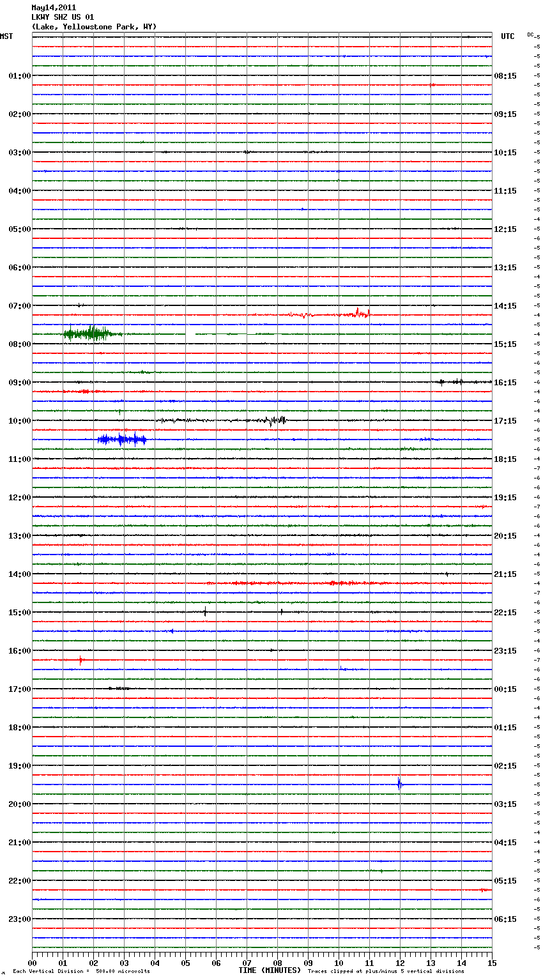The height and width of the screenshot is (980, 543).
Task: Click the TIME (MINUTES) axis title
Action: pyautogui.click(x=270, y=970)
